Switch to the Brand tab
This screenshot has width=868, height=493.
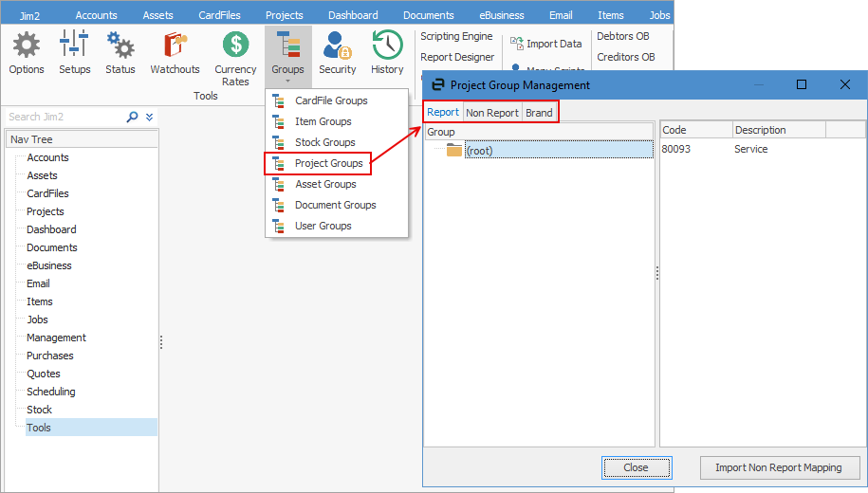(x=539, y=112)
